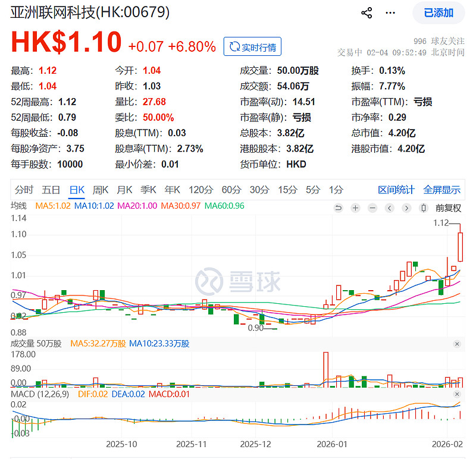Viewport: 476px width, 459px height.
Task: Switch to the 60分 chart tab
Action: [x=231, y=190]
